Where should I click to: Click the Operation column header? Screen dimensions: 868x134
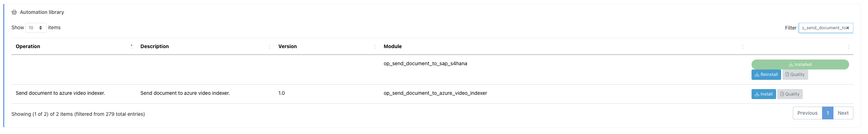click(28, 46)
